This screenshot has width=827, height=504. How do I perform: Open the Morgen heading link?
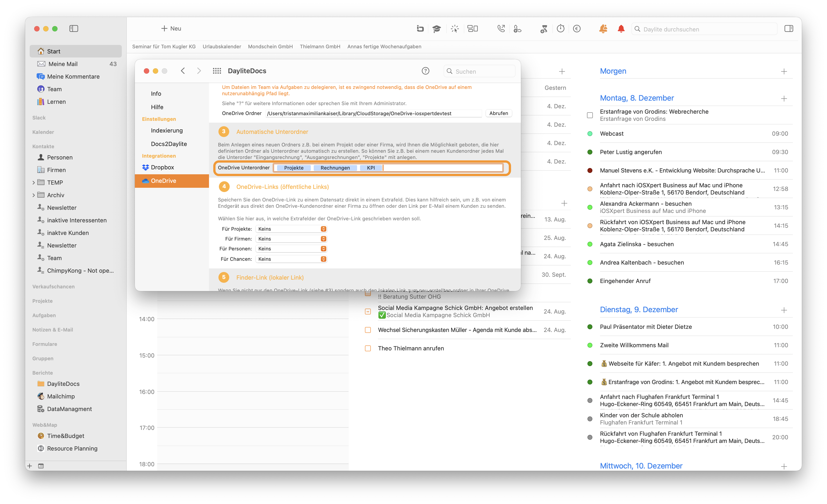coord(613,71)
